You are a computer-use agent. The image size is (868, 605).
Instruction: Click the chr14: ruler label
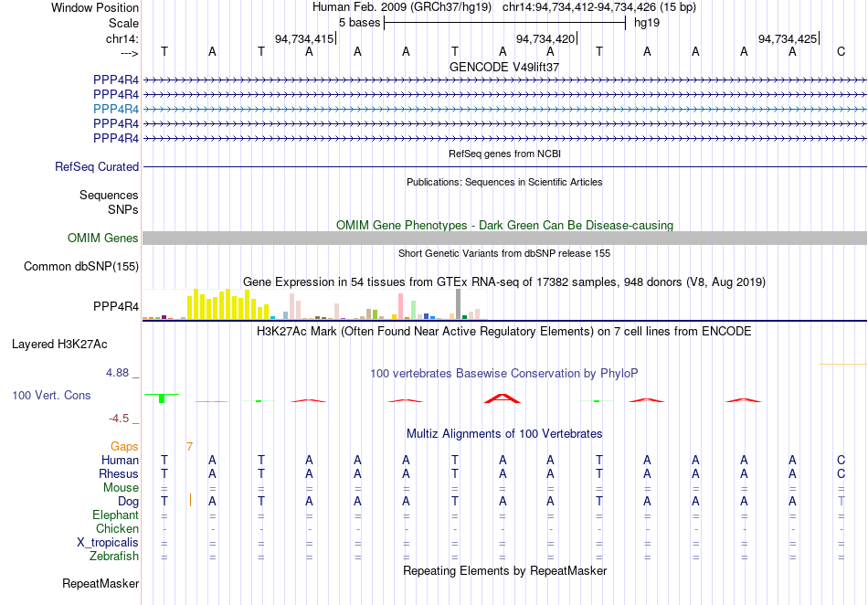[x=122, y=38]
